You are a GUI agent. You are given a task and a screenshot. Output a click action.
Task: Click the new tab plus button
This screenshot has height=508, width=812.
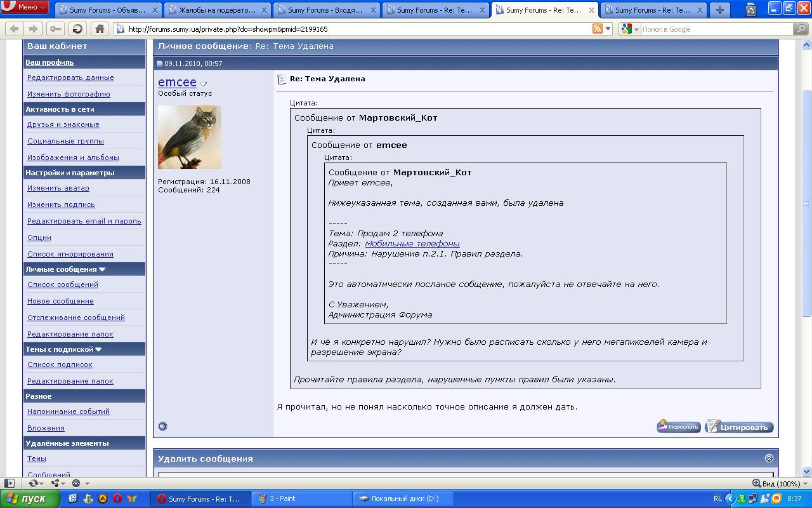tap(719, 10)
